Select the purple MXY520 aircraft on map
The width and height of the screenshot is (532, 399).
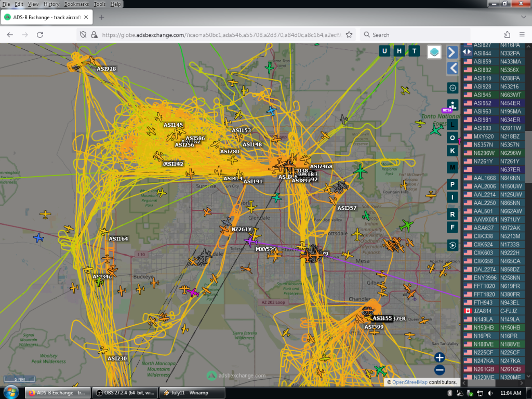pos(250,241)
